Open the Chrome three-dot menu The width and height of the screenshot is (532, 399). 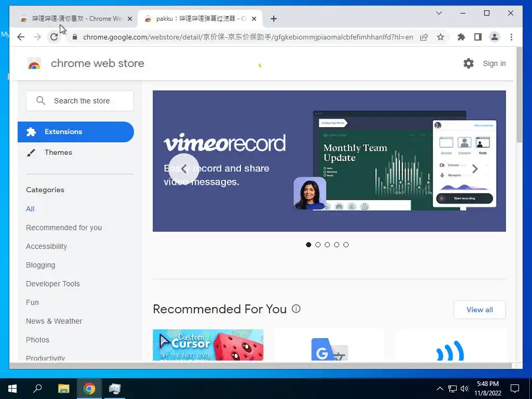[511, 37]
